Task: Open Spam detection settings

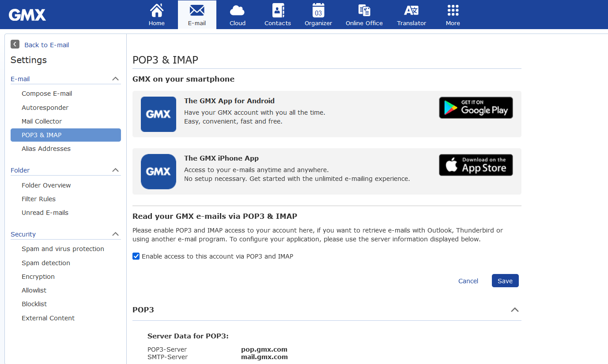Action: [46, 263]
